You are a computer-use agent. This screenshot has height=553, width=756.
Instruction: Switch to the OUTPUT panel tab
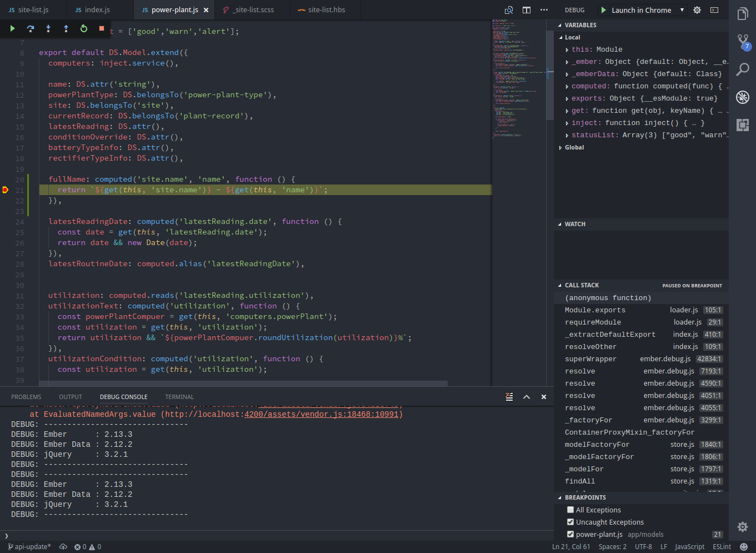pyautogui.click(x=71, y=397)
